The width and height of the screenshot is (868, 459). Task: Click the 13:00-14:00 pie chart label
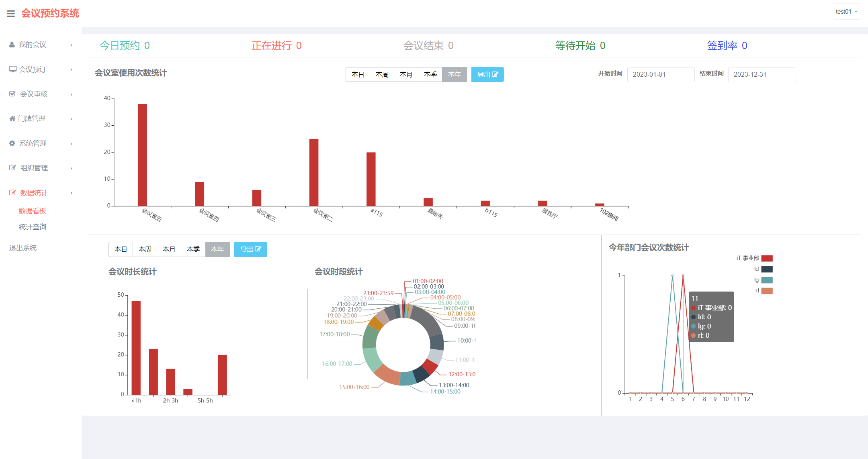pyautogui.click(x=454, y=385)
